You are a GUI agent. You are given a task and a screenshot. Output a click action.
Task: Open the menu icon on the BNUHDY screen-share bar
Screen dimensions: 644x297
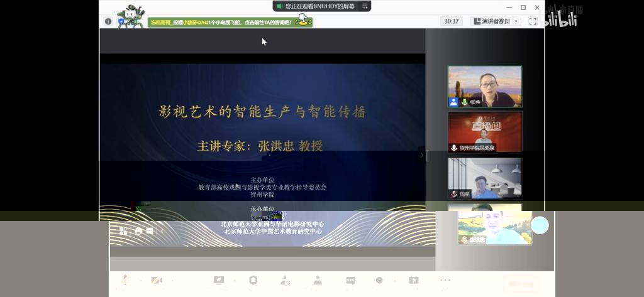coord(364,6)
